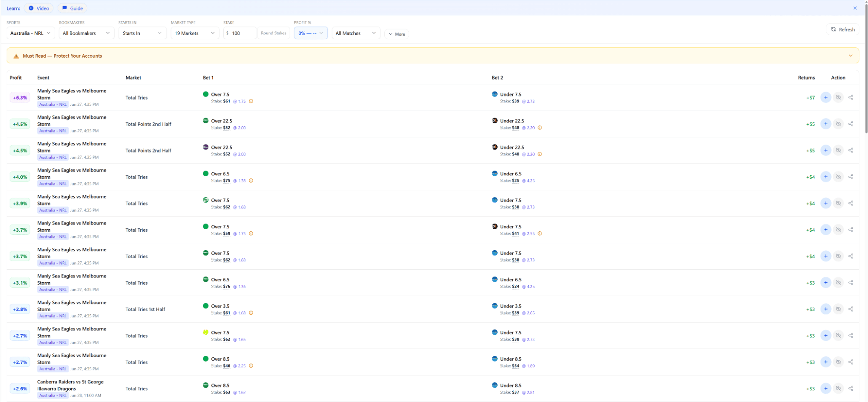The image size is (868, 402).
Task: Click Canberra Raiders vs St George Illawarra Dragons
Action: click(x=70, y=386)
